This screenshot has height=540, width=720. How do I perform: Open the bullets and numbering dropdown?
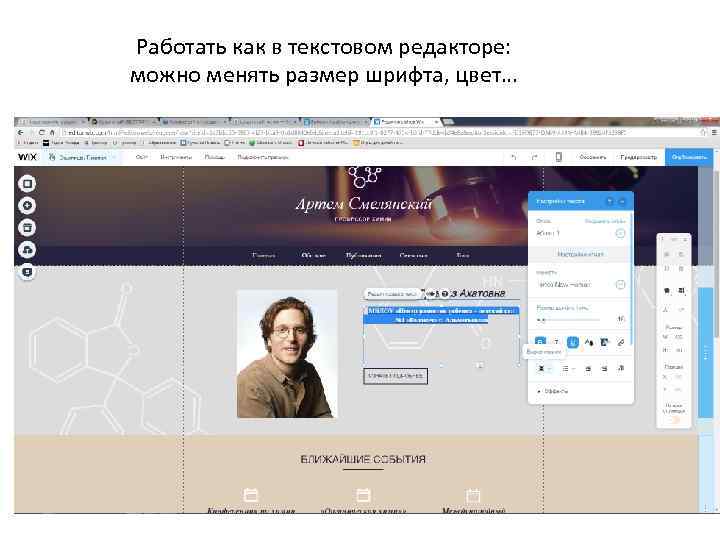tap(568, 368)
